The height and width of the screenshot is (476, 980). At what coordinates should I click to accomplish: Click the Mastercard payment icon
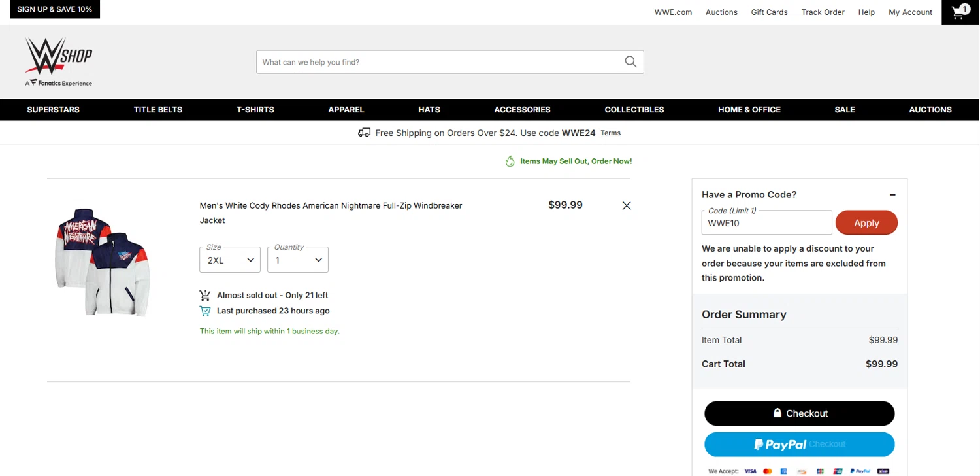pos(768,471)
